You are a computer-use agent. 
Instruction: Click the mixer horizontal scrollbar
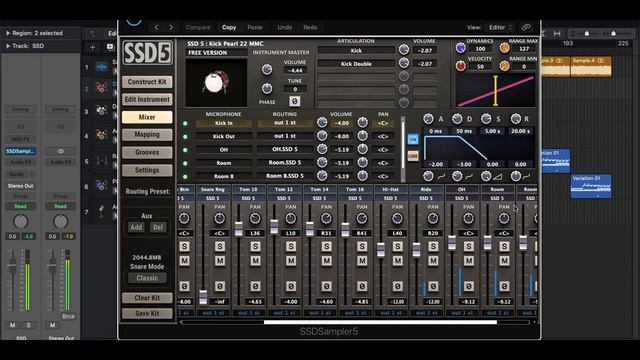click(x=380, y=322)
